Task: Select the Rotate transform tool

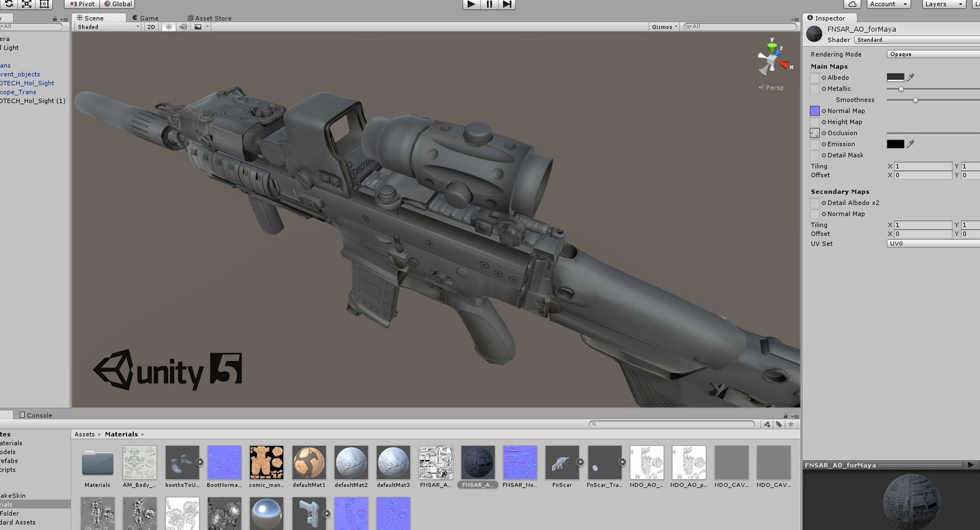Action: 9,4
